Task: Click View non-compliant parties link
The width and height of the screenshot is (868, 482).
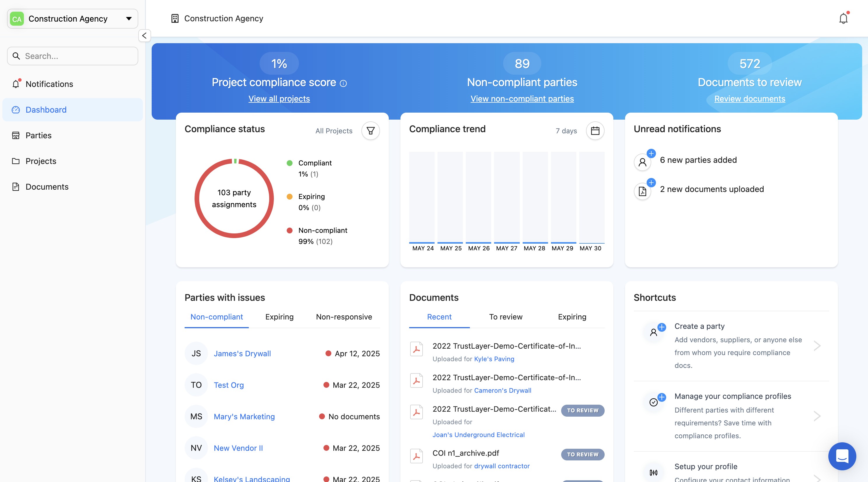Action: coord(521,99)
